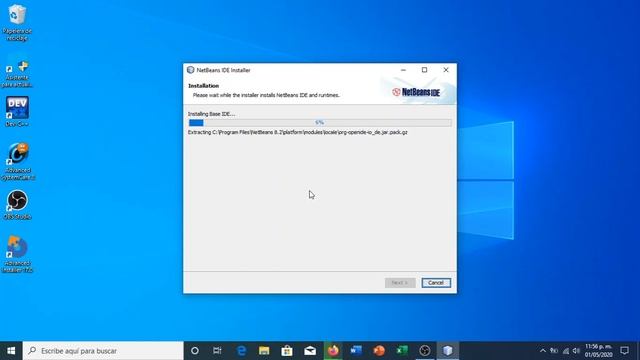
Task: Open the Mail app from the taskbar
Action: tap(310, 351)
